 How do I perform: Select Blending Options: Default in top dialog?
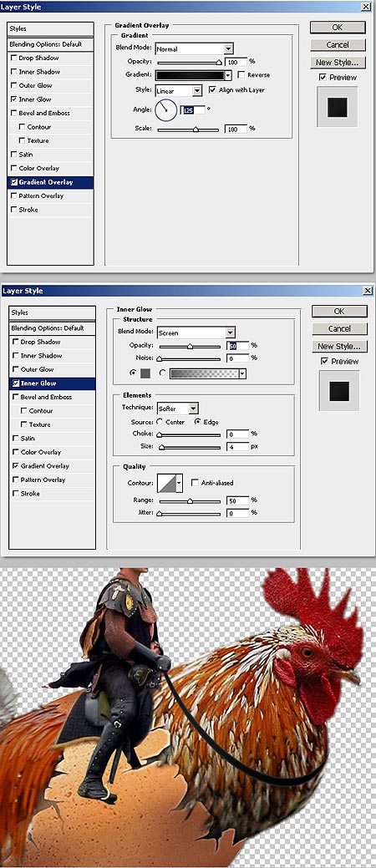[x=50, y=44]
